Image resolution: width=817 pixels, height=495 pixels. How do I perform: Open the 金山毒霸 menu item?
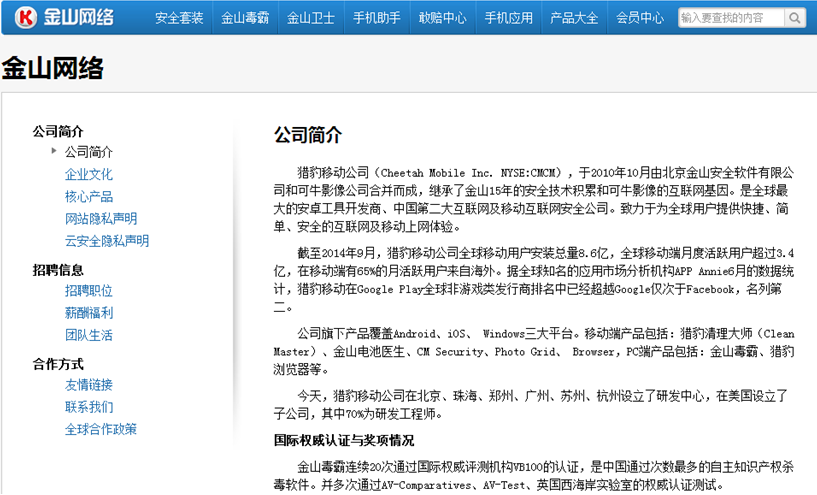245,18
